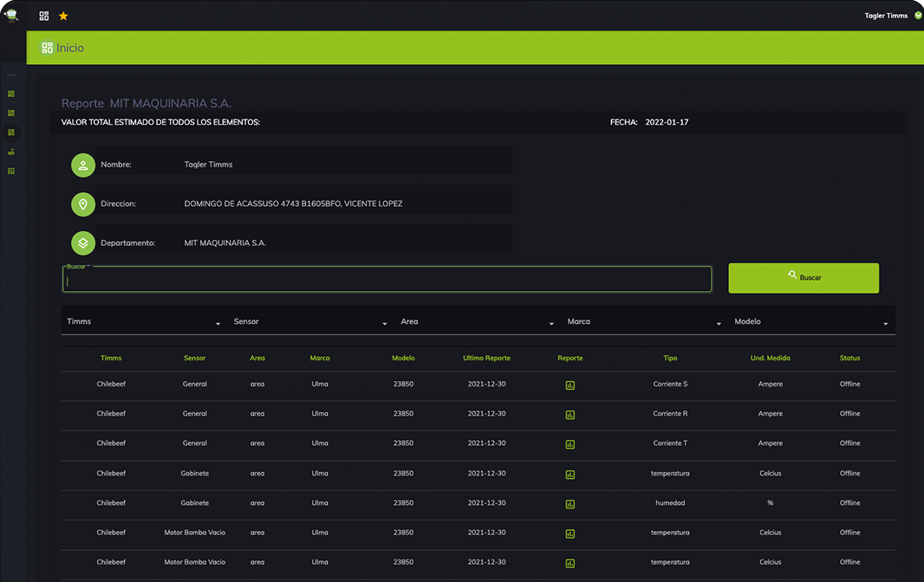The height and width of the screenshot is (582, 924).
Task: Click the % unit cell
Action: point(771,503)
